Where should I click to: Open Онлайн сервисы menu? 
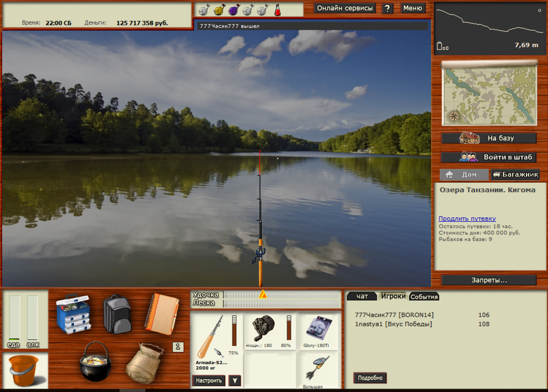(x=345, y=8)
